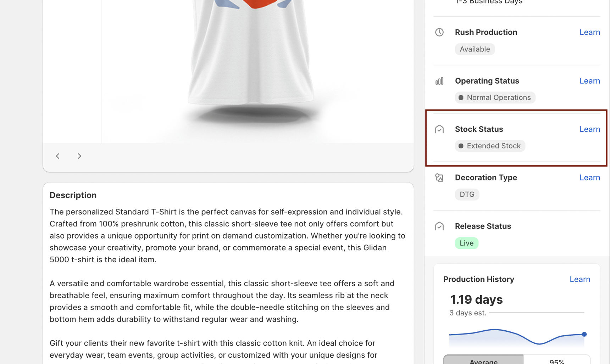
Task: Open Learn link for Operating Status
Action: coord(589,81)
